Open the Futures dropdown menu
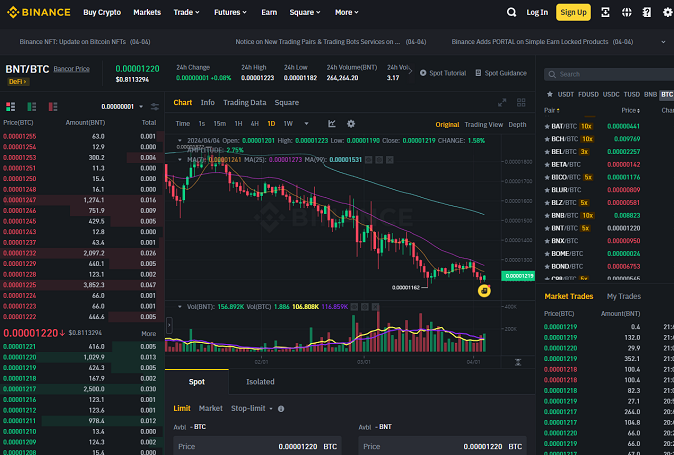Viewport: 674px width, 455px height. [230, 12]
